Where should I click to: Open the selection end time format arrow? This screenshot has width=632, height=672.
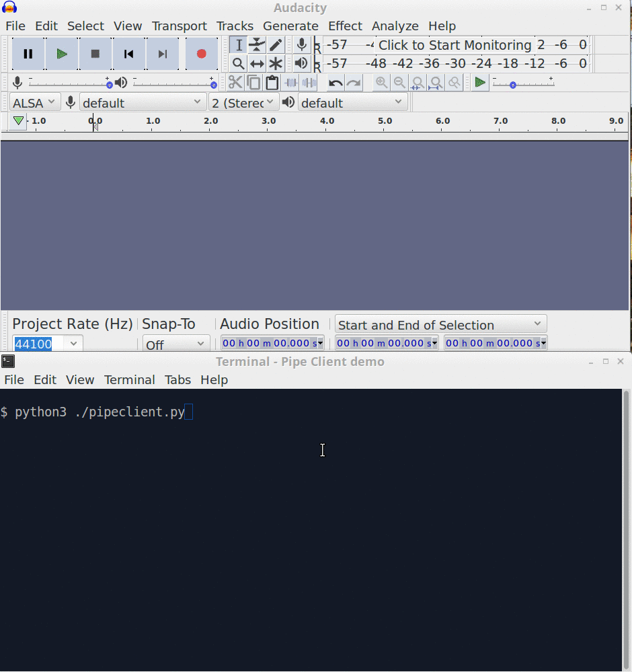click(543, 343)
